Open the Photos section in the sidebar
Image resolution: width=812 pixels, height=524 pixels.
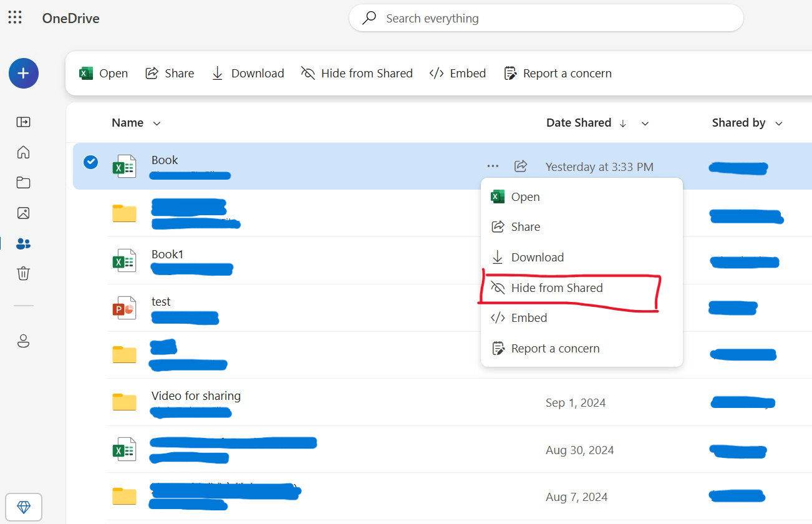23,213
